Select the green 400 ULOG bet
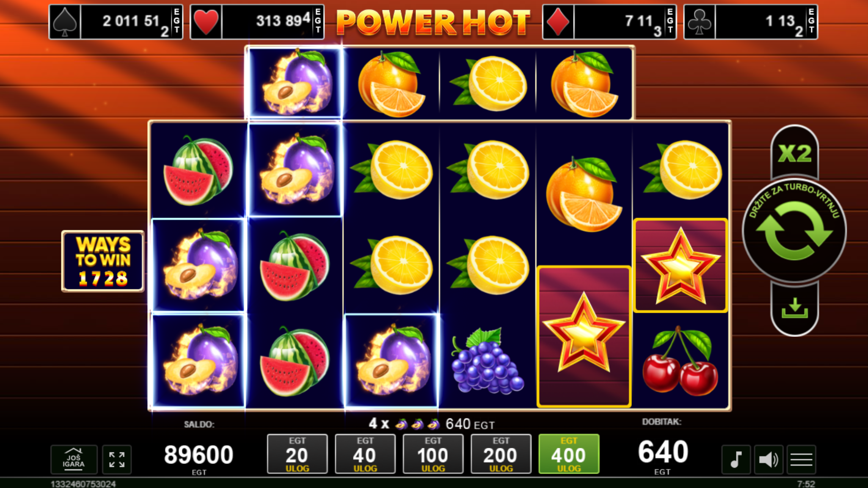Image resolution: width=868 pixels, height=488 pixels. tap(569, 454)
